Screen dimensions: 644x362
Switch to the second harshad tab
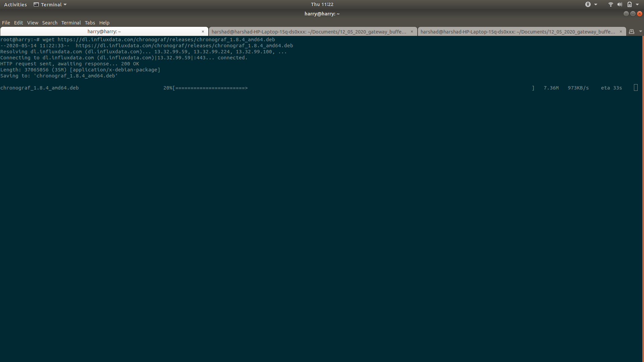(309, 32)
